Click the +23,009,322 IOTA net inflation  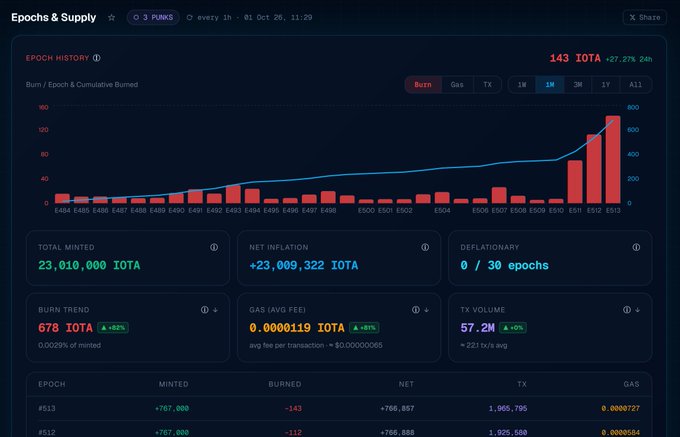pos(304,265)
